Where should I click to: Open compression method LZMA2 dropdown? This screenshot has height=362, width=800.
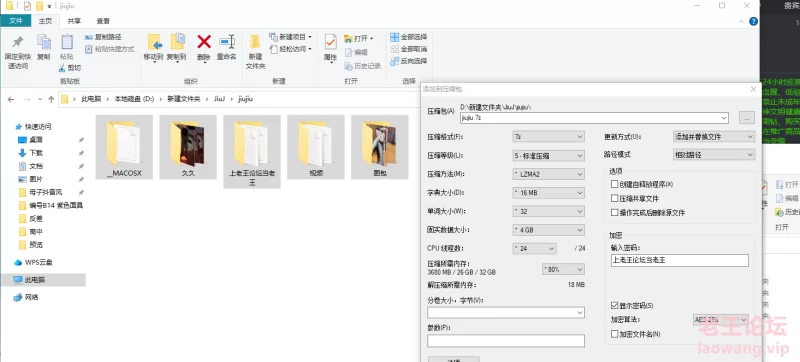point(548,174)
